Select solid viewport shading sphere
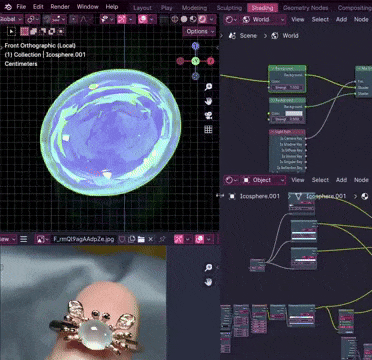The height and width of the screenshot is (360, 372). [184, 19]
